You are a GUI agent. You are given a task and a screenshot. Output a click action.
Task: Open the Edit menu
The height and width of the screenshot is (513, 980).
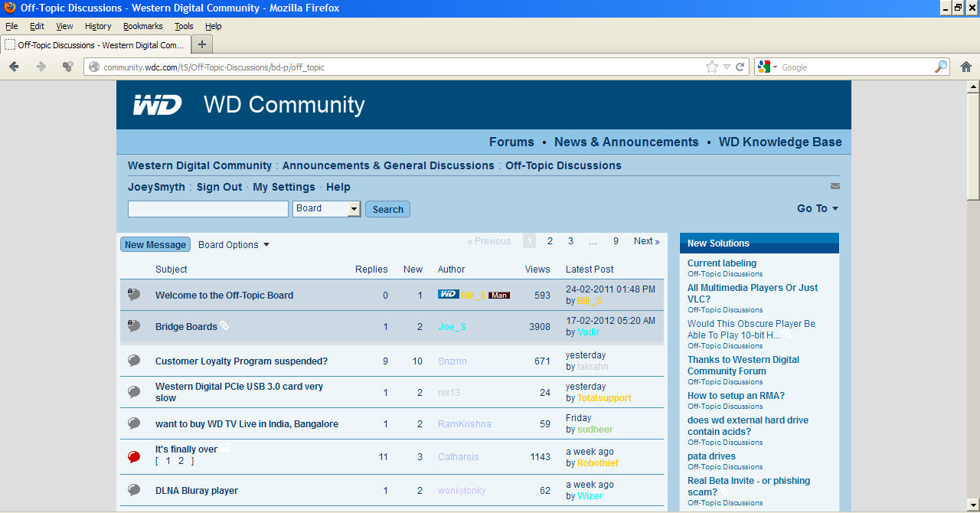click(37, 26)
